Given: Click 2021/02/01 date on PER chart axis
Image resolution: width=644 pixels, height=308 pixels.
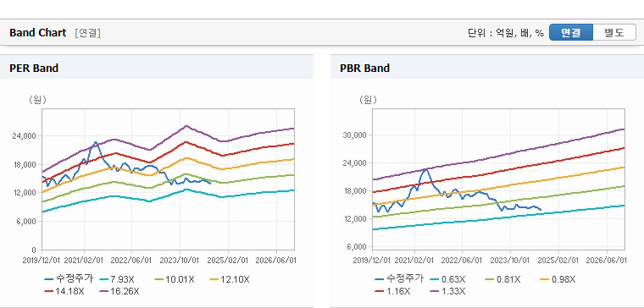Looking at the screenshot, I should pos(84,261).
